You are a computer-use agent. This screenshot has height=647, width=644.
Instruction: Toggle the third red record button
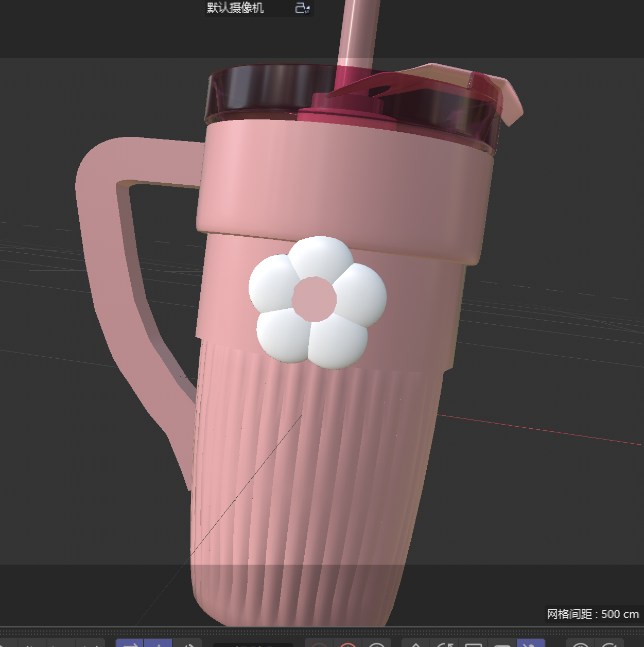click(377, 644)
